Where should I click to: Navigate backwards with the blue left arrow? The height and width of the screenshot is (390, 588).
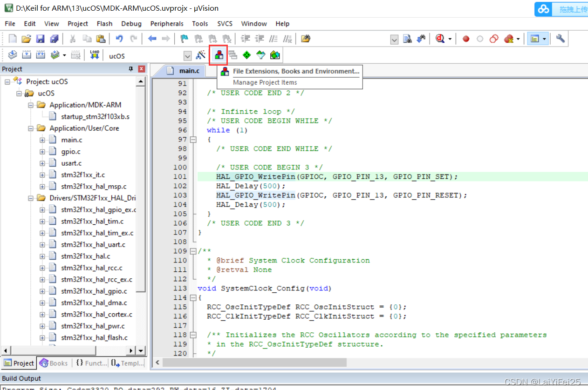[x=152, y=39]
